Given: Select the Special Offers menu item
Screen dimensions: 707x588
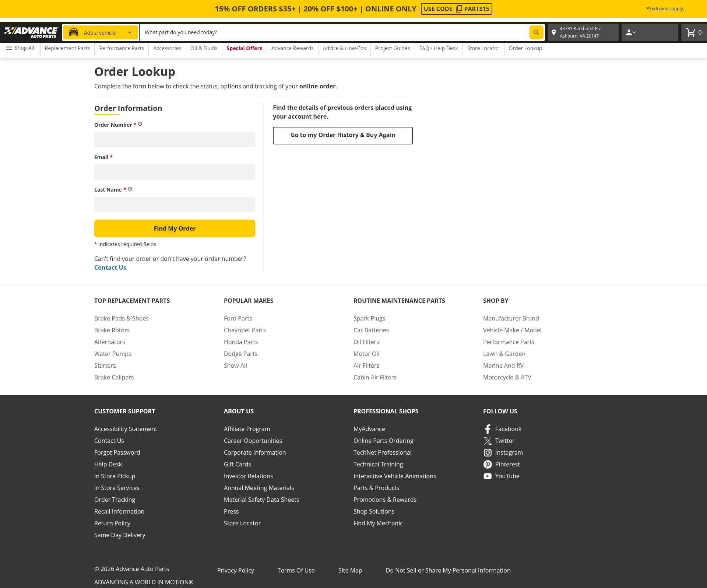Looking at the screenshot, I should [x=244, y=48].
